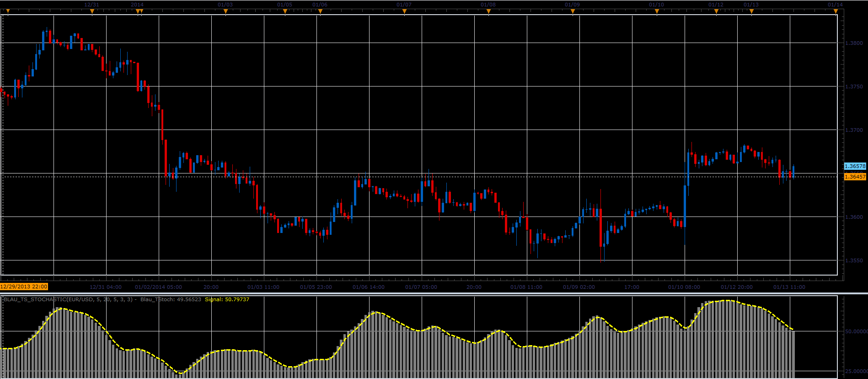Click the yellow 'Signal: 50.79737' value
868x379 pixels.
pyautogui.click(x=227, y=299)
